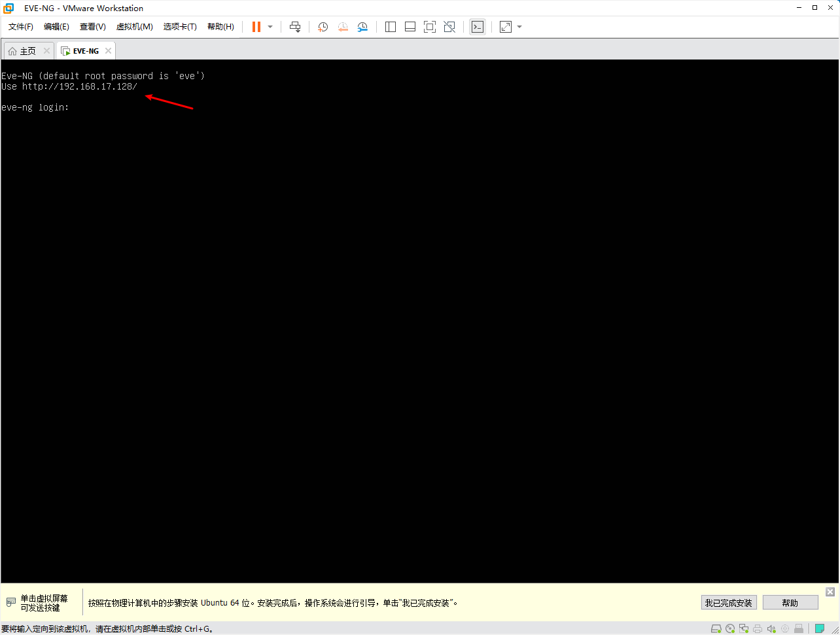This screenshot has width=840, height=635.
Task: Click the stretch guest display icon
Action: click(506, 27)
